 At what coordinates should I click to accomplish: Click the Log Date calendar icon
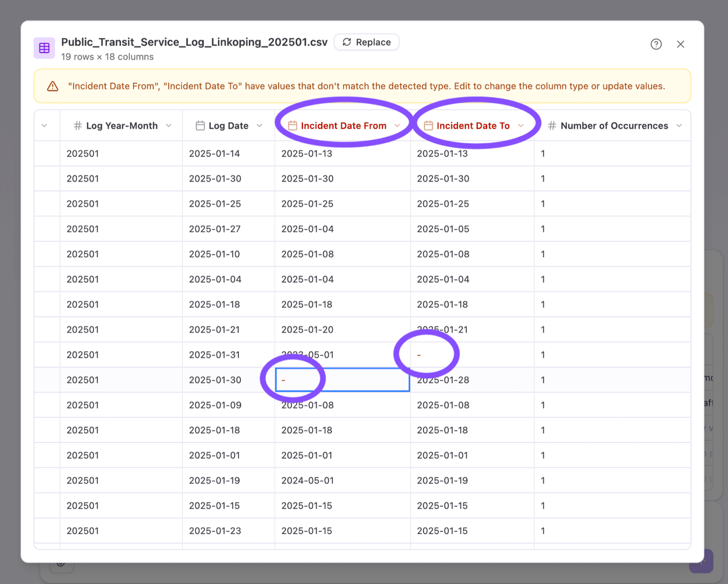click(200, 126)
